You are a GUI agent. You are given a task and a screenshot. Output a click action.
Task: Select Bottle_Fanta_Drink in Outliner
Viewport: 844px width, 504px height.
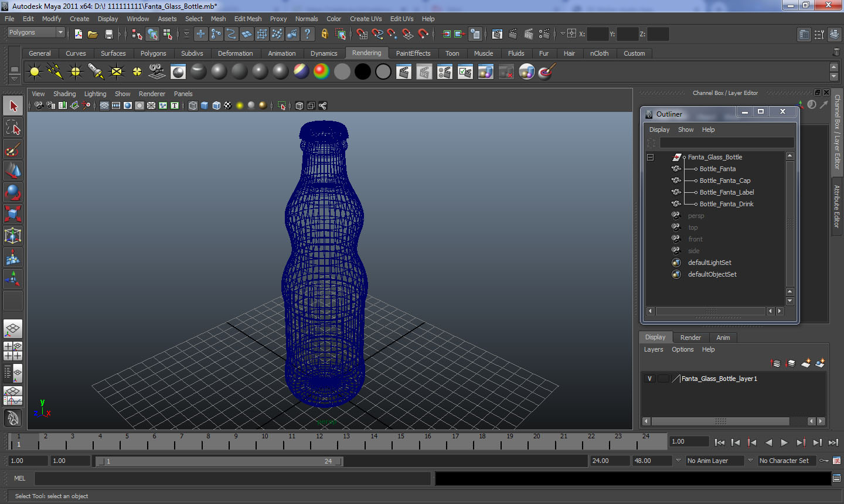point(726,204)
